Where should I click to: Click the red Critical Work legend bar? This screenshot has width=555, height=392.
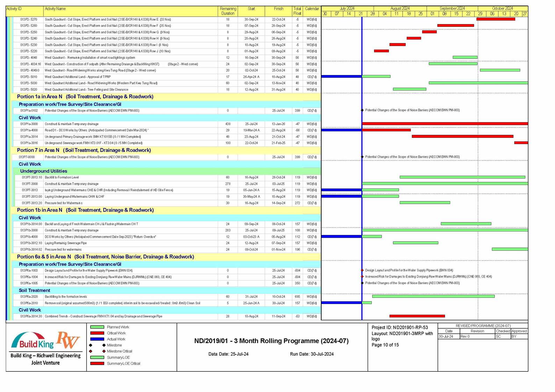click(x=97, y=333)
